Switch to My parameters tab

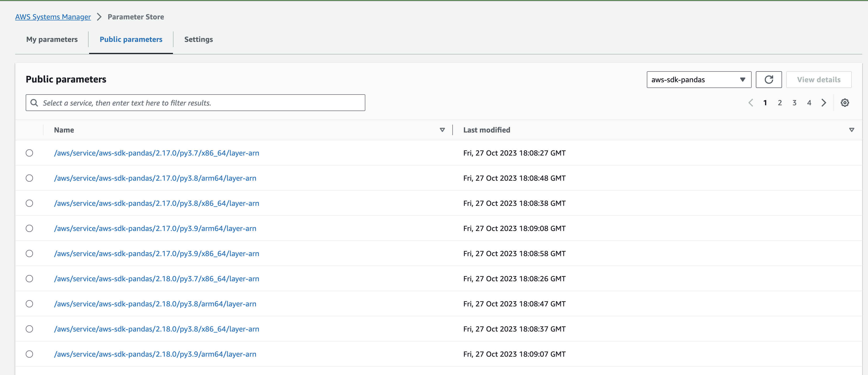point(52,39)
